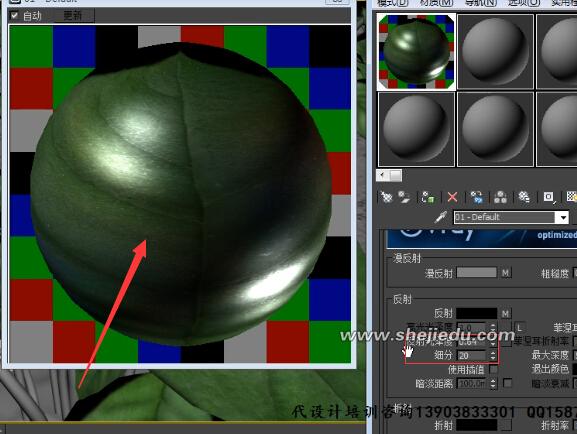This screenshot has height=434, width=577.
Task: Click the Make Material Copy icon
Action: click(476, 197)
